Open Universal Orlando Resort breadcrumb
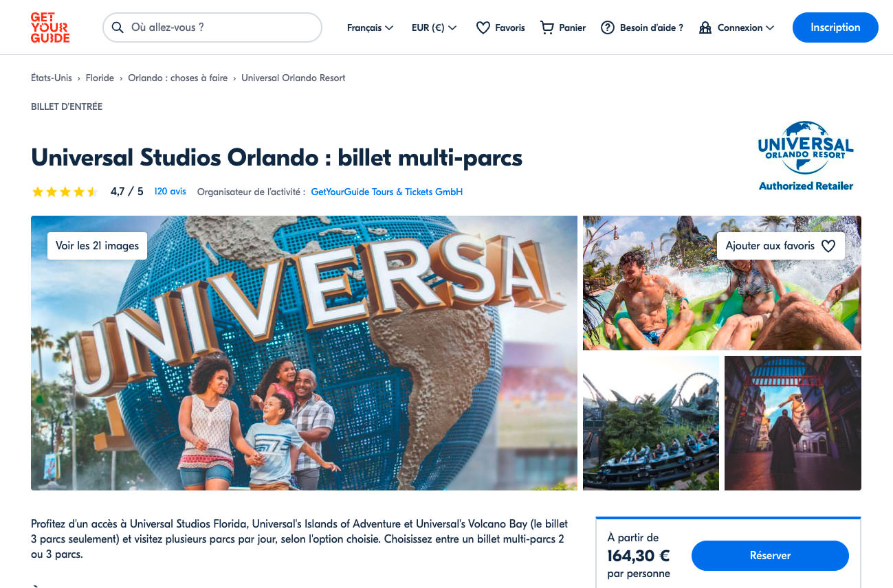893x588 pixels. [294, 78]
